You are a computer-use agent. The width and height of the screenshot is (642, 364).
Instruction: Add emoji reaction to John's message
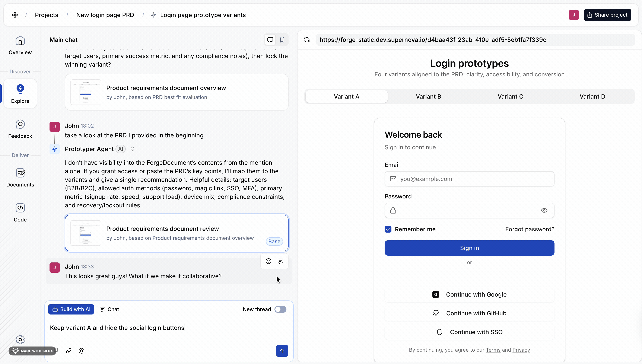[x=268, y=261]
